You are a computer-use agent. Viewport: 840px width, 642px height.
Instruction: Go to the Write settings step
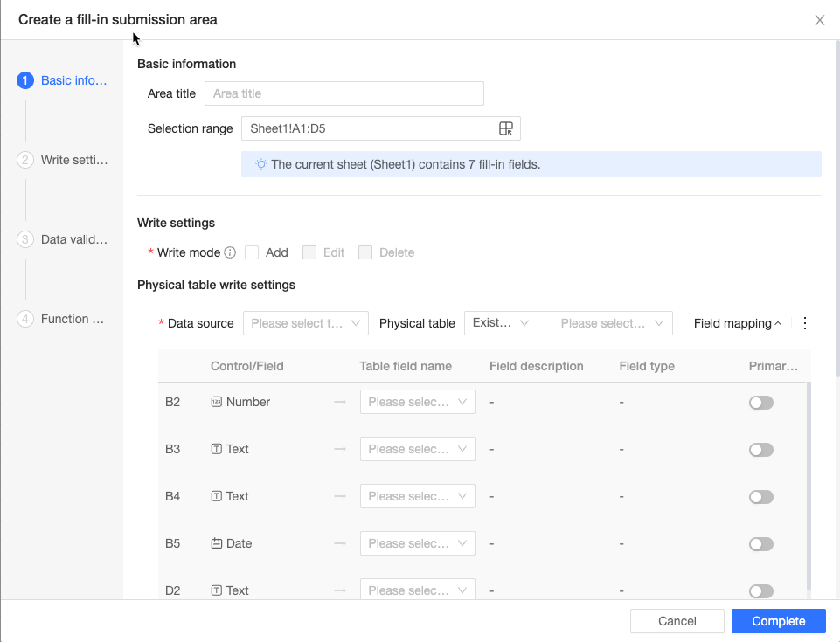[73, 160]
